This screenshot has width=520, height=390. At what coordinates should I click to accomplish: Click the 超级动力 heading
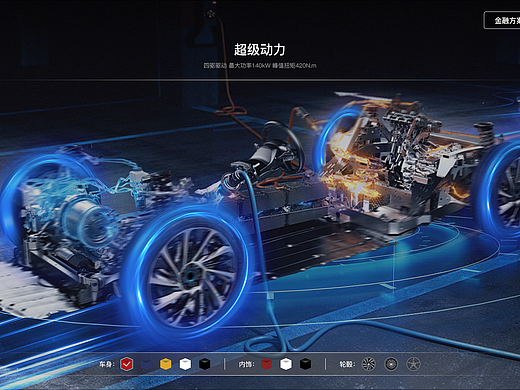coord(260,50)
